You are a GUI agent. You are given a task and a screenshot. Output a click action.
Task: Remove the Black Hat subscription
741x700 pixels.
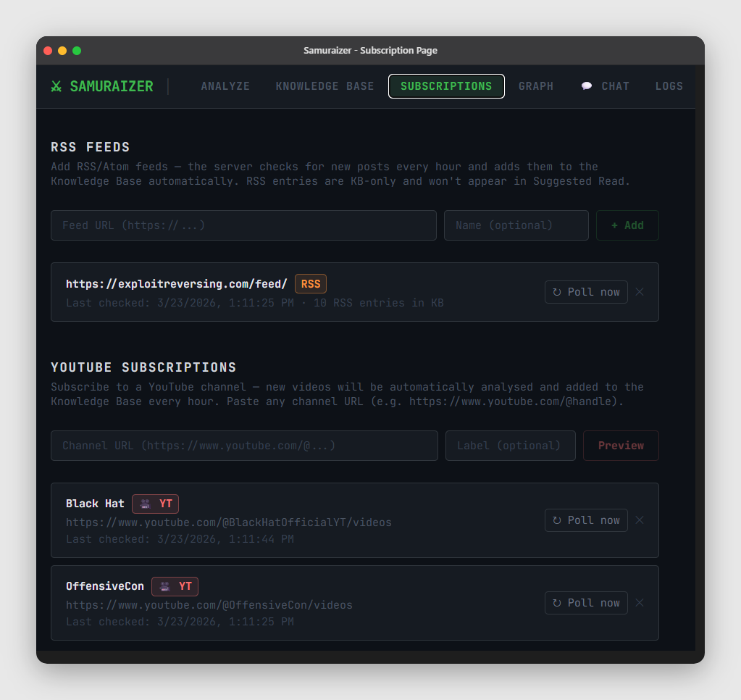pyautogui.click(x=640, y=520)
